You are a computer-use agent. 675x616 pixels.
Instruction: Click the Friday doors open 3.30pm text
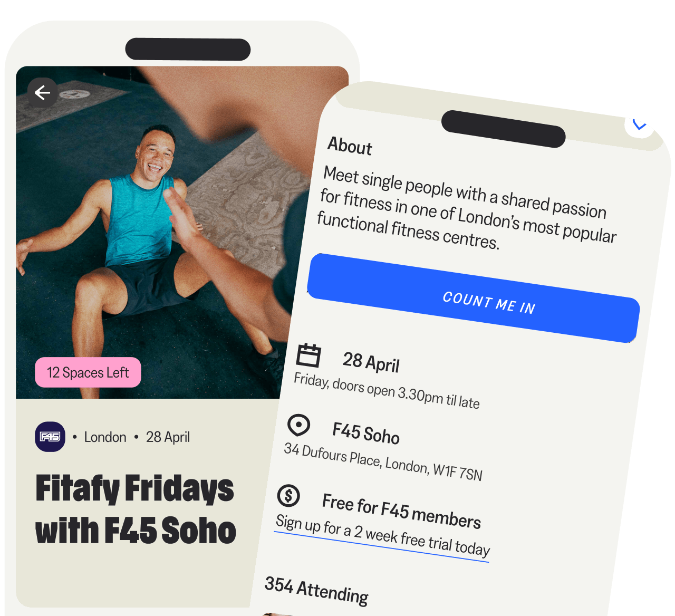[387, 391]
